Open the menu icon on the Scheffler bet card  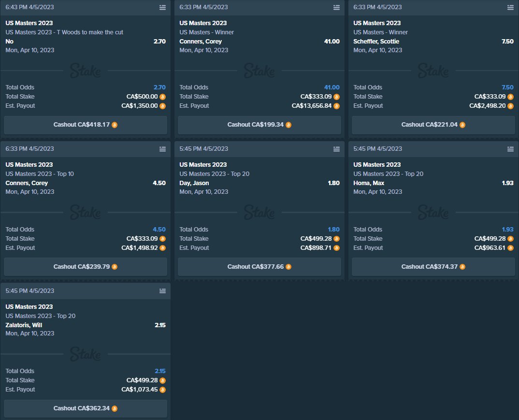coord(510,7)
